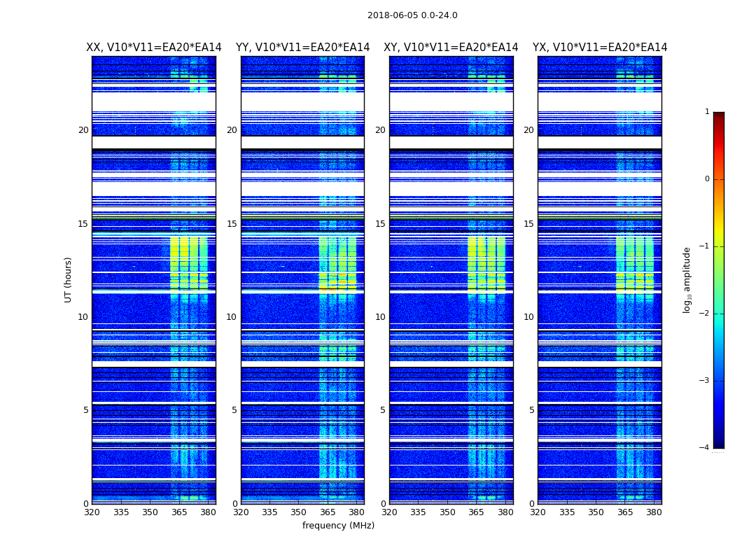Click the YX, V10*V11=EA20*EA14 subplot title

tap(600, 48)
